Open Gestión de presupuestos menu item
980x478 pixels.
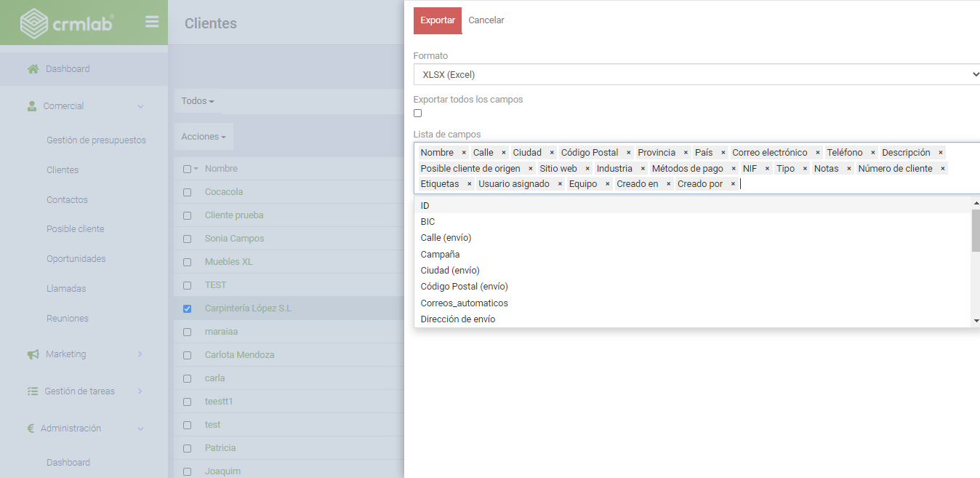click(96, 140)
